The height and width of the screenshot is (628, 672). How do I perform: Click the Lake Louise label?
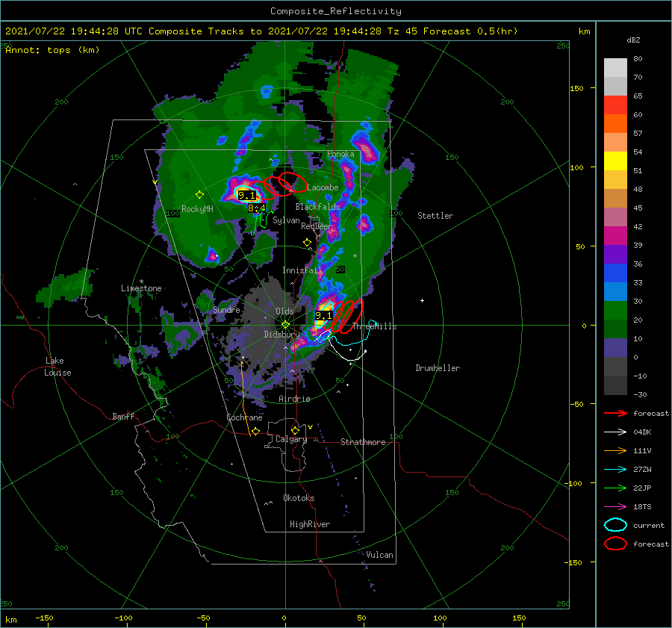coord(57,367)
